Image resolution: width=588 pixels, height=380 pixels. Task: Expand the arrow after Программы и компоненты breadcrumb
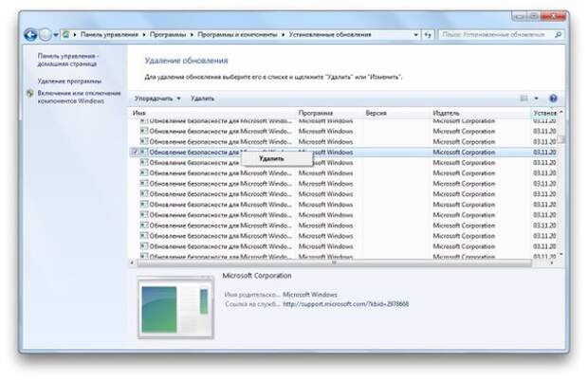pos(283,34)
